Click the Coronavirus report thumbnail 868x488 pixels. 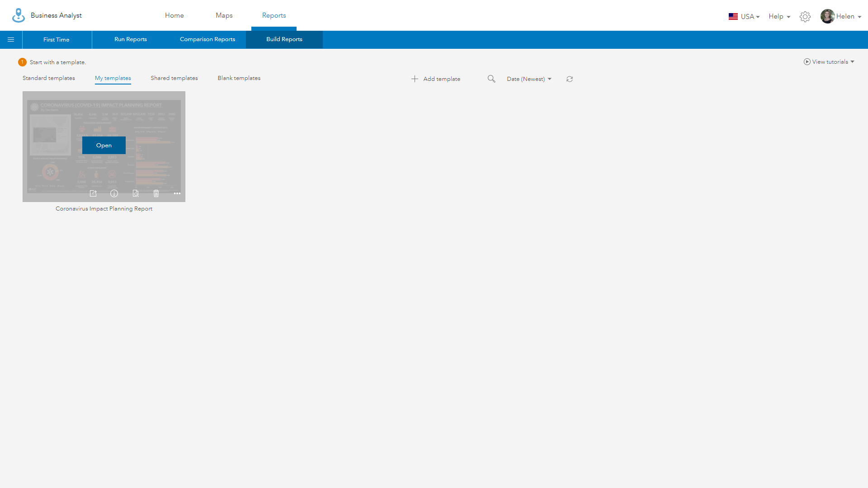point(104,113)
